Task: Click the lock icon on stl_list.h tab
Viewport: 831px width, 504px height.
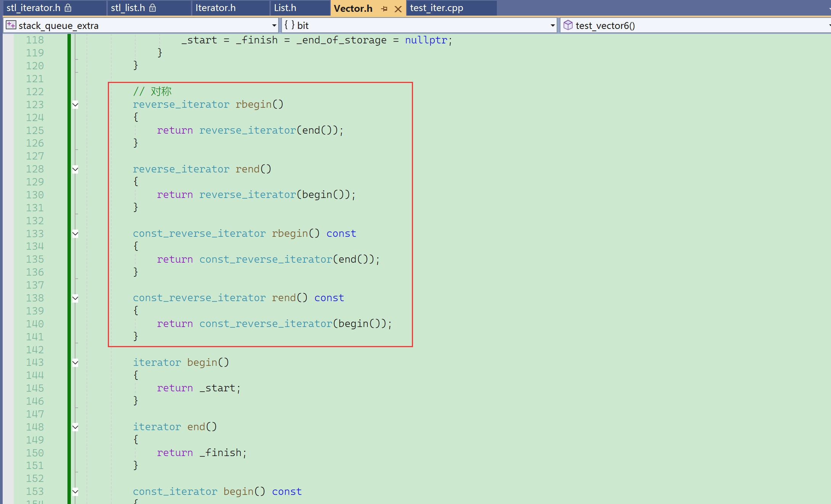Action: (152, 8)
